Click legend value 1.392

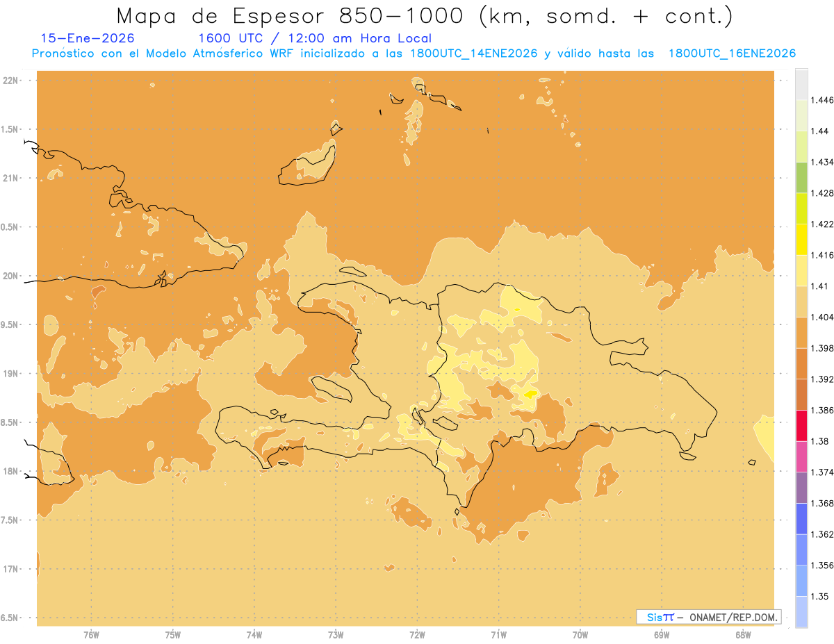[x=821, y=379]
